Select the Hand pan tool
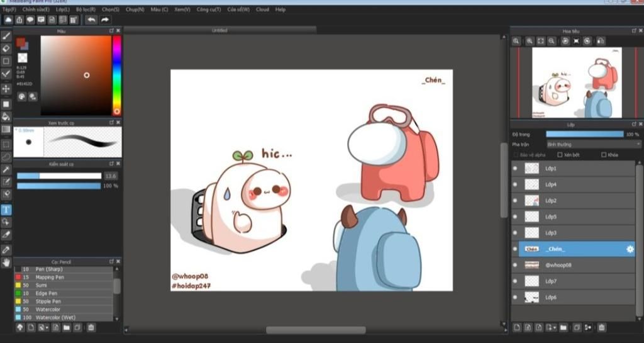The height and width of the screenshot is (343, 644). (6, 262)
